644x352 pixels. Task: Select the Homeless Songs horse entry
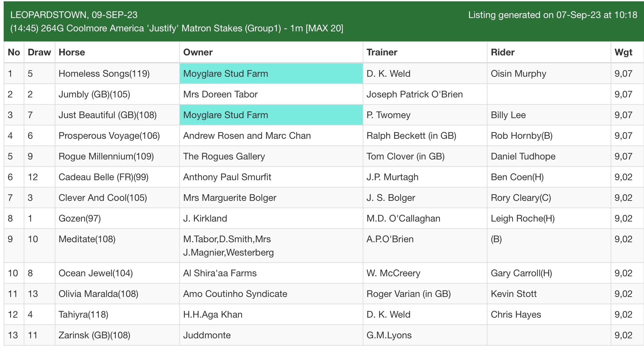104,74
